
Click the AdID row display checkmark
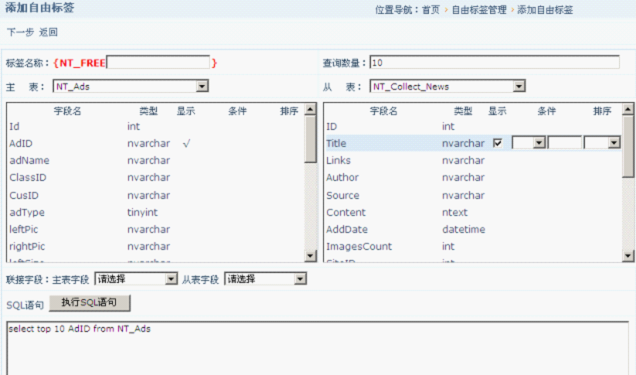[186, 143]
